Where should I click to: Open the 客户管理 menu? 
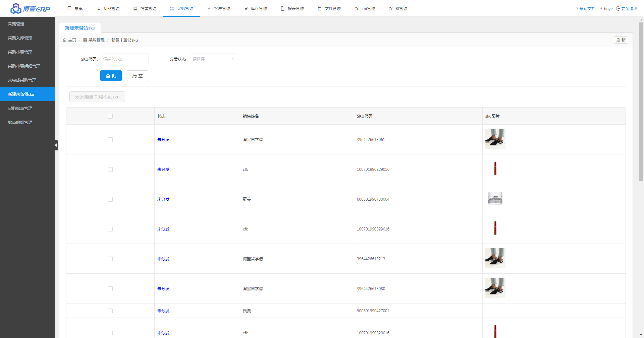click(219, 8)
